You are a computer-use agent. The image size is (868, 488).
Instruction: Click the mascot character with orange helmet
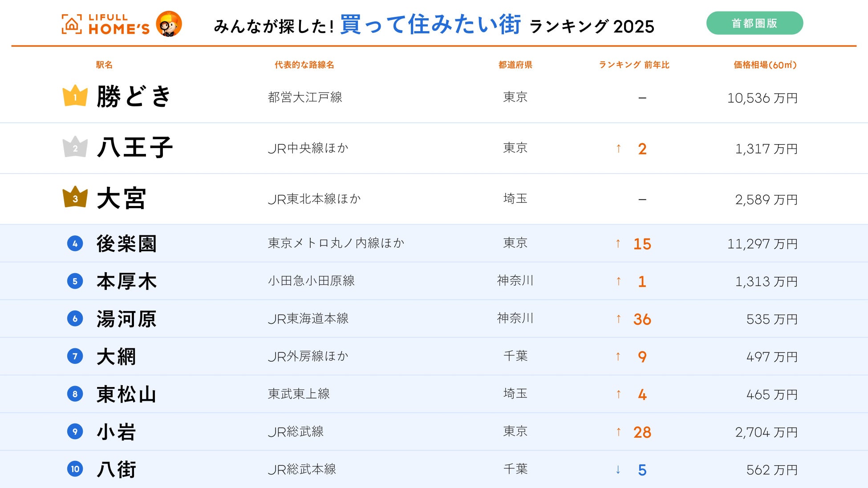click(169, 24)
